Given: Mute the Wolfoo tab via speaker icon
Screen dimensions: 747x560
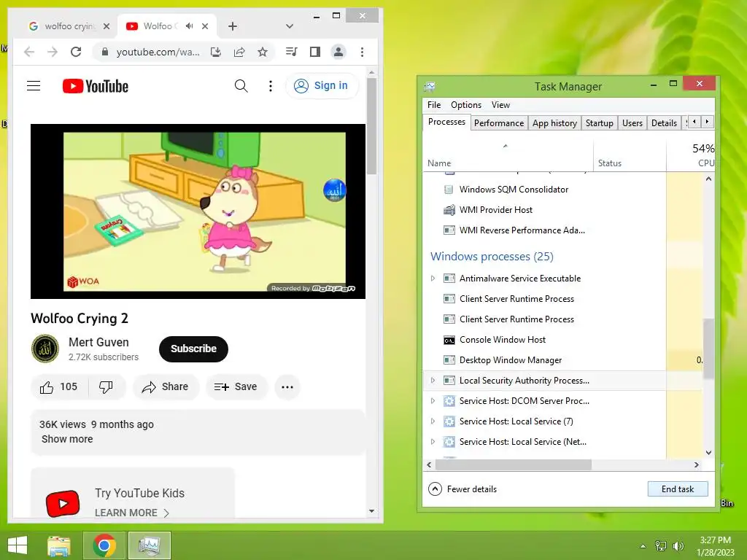Looking at the screenshot, I should [x=190, y=26].
